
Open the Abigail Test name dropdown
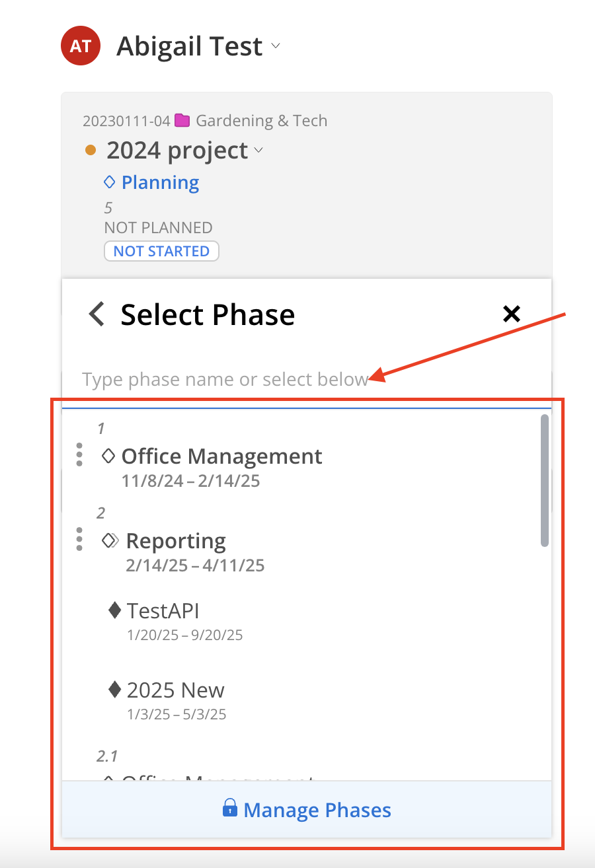tap(276, 46)
